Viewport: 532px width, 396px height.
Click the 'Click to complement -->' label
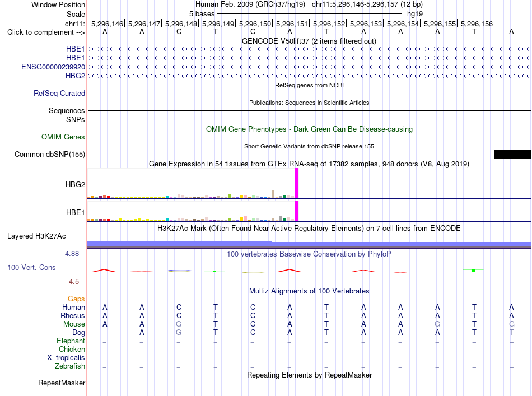tap(46, 32)
